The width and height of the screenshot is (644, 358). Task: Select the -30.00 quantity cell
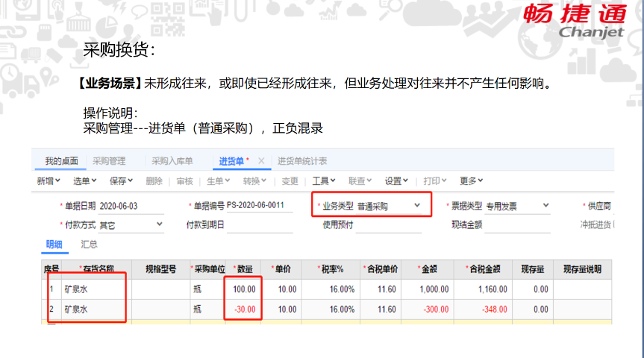click(243, 309)
